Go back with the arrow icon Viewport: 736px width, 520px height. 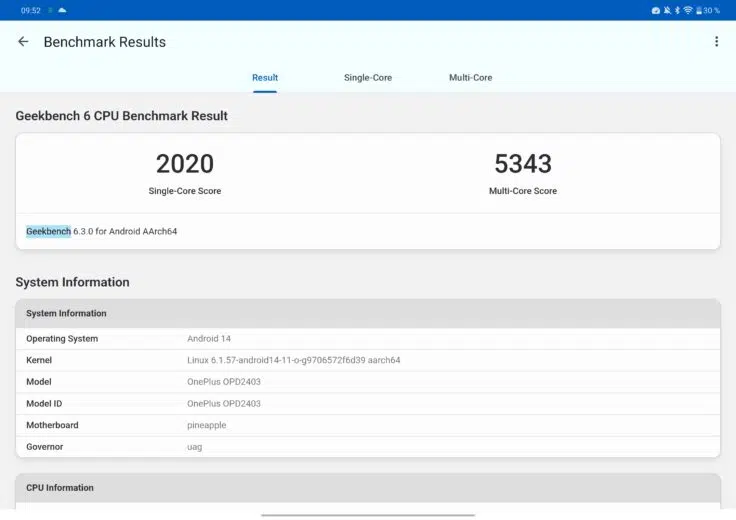click(23, 42)
